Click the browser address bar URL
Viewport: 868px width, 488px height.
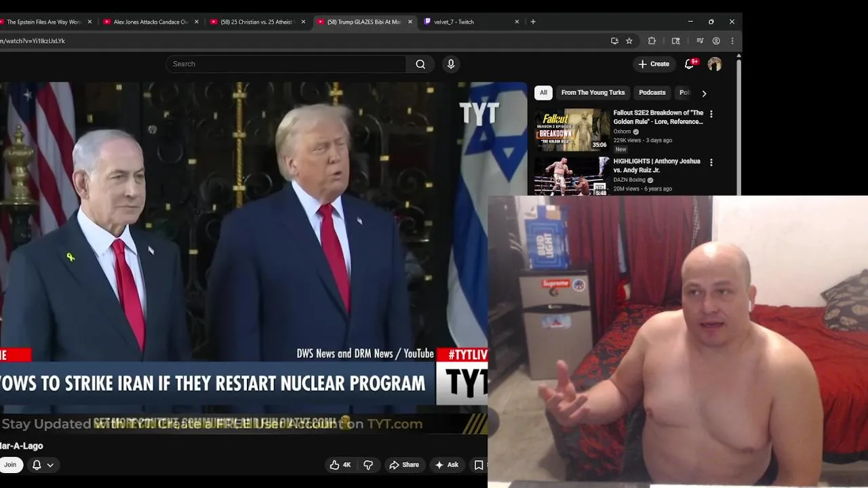coord(33,41)
